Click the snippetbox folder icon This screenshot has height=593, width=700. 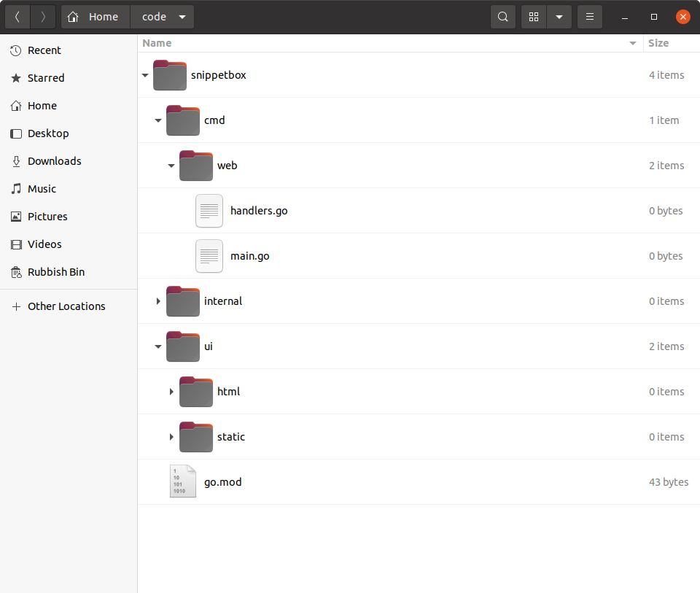pos(169,75)
